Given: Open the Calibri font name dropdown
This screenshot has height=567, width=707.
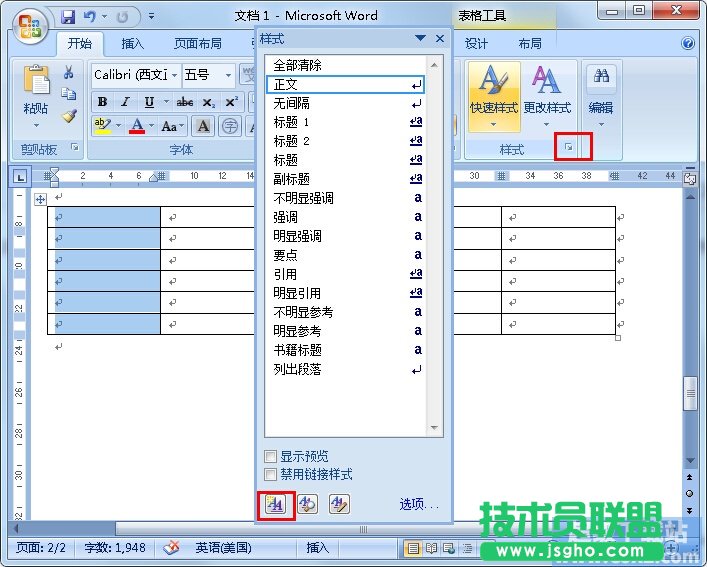Looking at the screenshot, I should (x=174, y=75).
